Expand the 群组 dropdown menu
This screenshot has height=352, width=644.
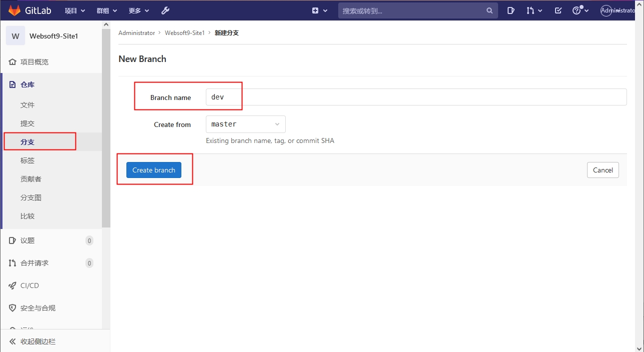pos(106,10)
